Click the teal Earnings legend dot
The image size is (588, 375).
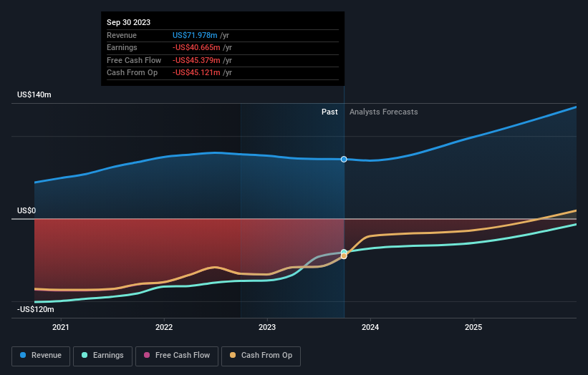pyautogui.click(x=85, y=355)
